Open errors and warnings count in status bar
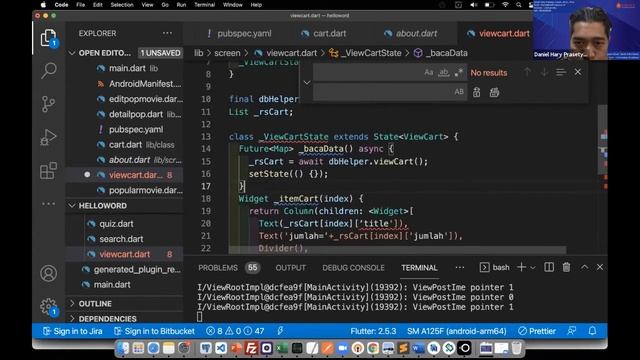Screen dimensions: 640x360 tap(235, 331)
